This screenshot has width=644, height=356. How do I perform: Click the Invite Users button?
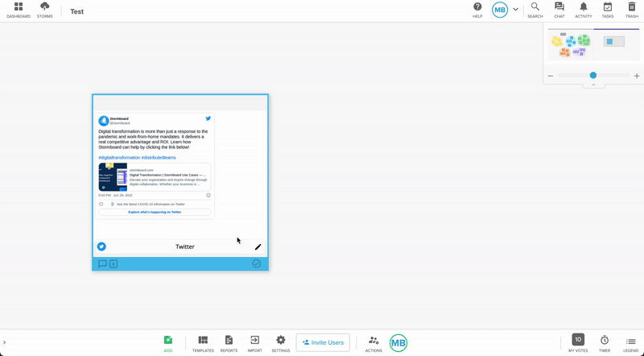point(323,342)
